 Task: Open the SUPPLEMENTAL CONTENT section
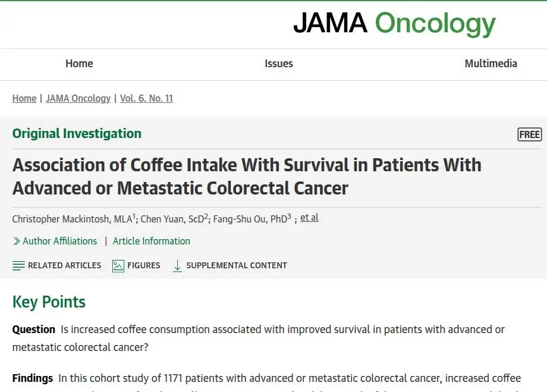click(x=237, y=266)
